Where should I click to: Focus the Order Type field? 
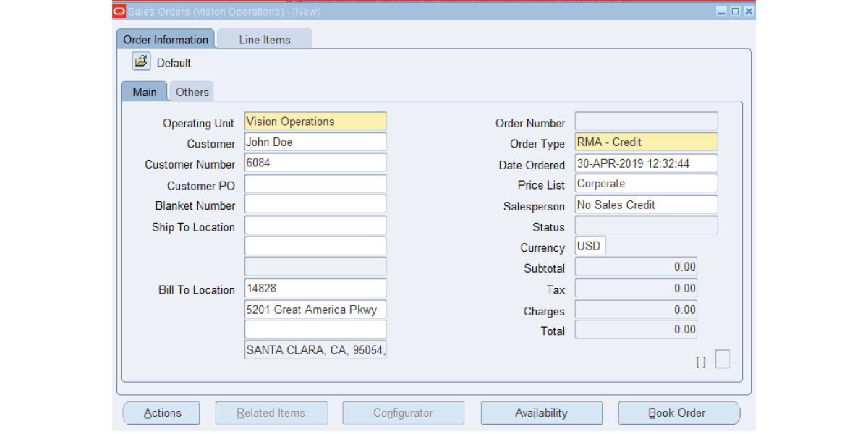tap(646, 142)
